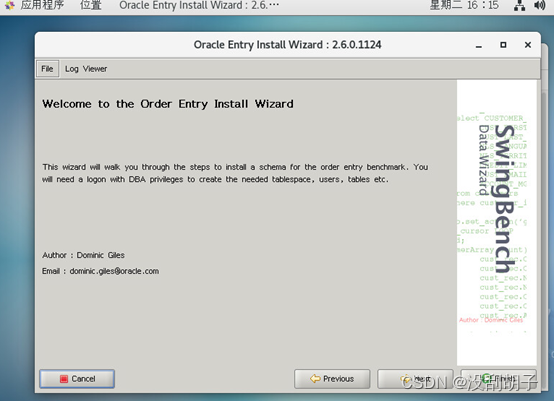Click the Cancel button
This screenshot has width=554, height=401.
click(77, 379)
